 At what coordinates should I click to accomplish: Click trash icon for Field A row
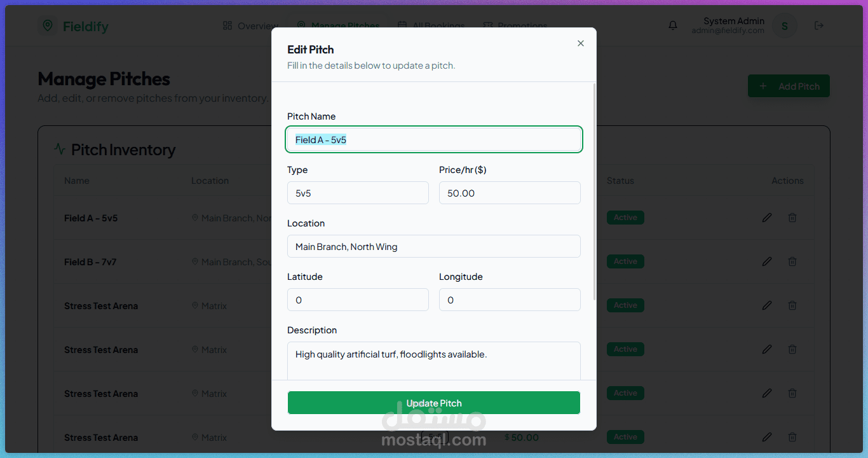(792, 218)
